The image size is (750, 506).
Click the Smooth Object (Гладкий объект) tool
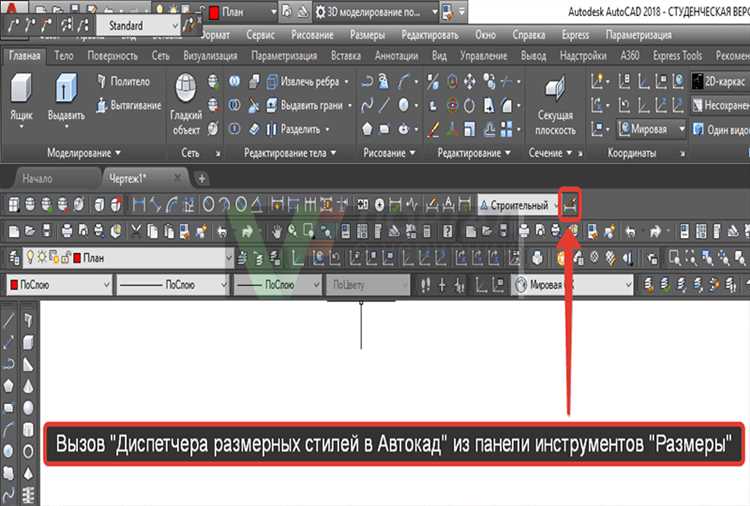(x=186, y=104)
